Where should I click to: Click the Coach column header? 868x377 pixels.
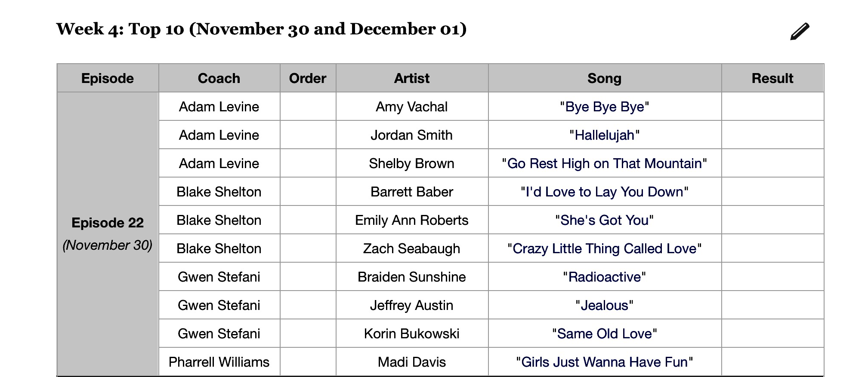[x=219, y=78]
